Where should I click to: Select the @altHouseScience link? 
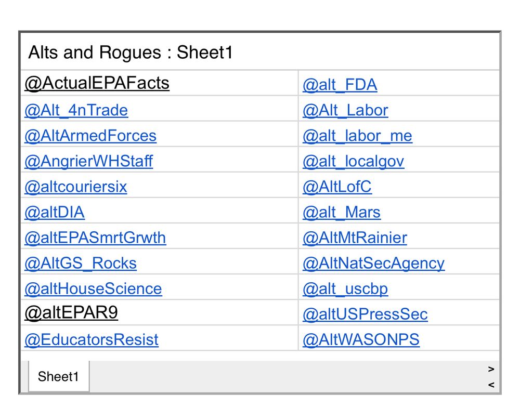(x=93, y=288)
